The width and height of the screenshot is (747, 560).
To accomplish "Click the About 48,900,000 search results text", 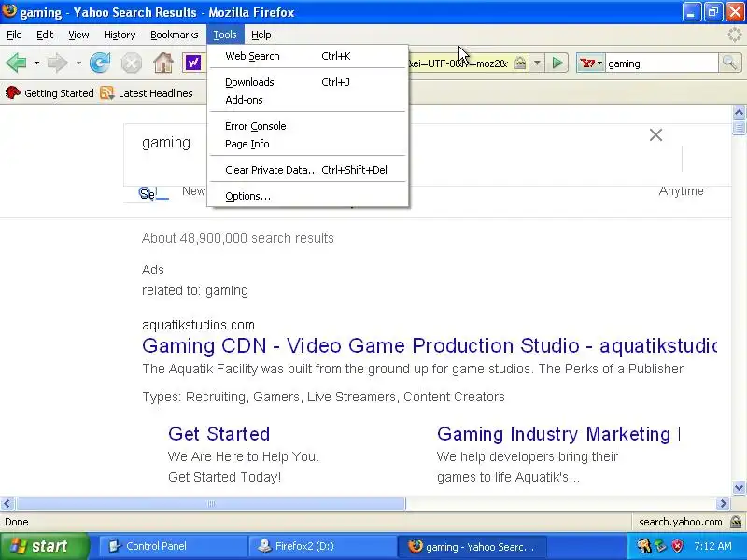I will tap(238, 238).
